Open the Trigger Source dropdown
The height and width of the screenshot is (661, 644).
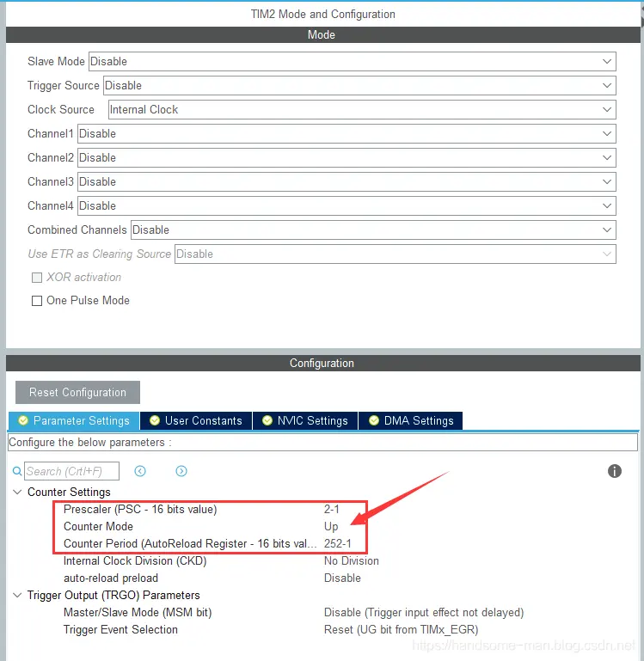tap(359, 86)
